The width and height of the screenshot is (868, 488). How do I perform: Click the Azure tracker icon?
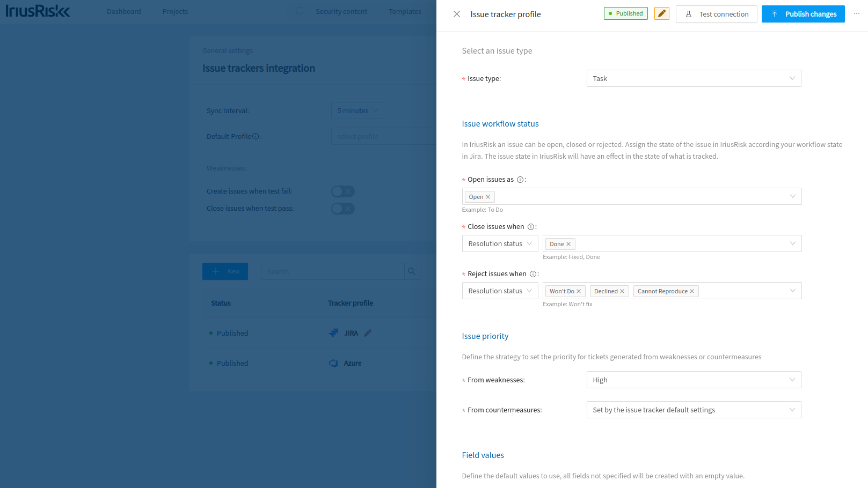[333, 363]
